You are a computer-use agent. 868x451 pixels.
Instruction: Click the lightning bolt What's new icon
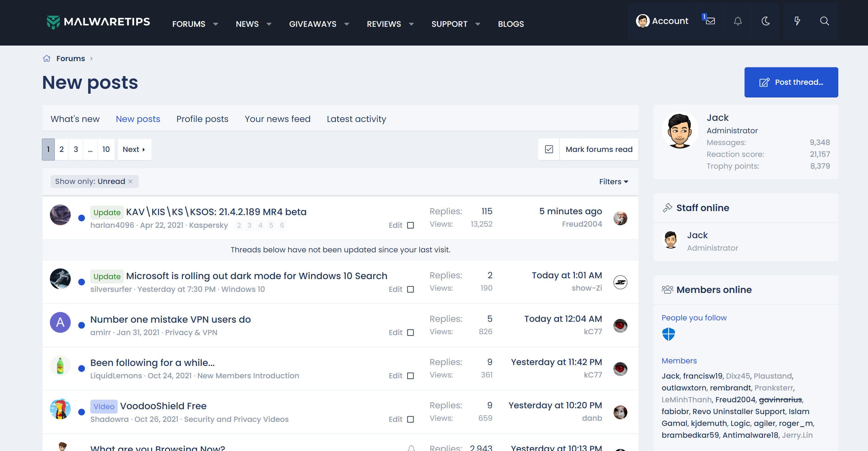click(797, 21)
